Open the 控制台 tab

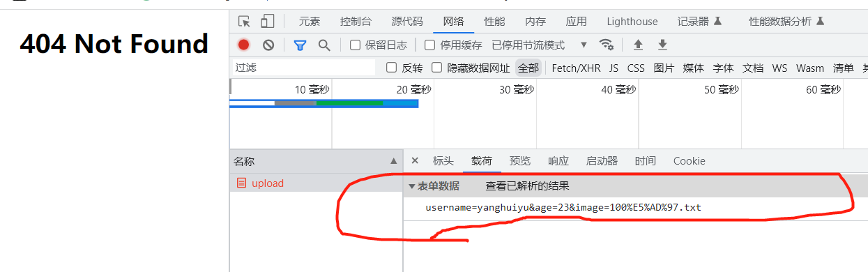pos(356,22)
